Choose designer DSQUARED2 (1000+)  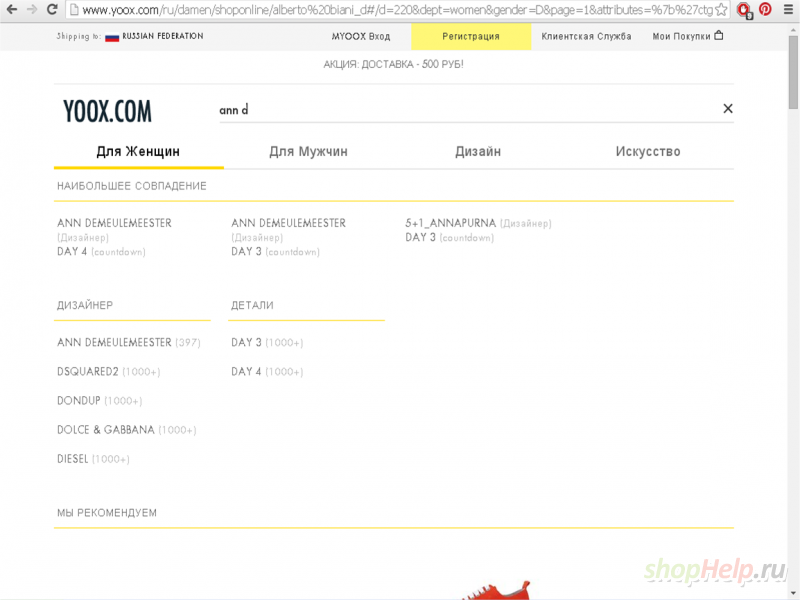click(x=108, y=371)
